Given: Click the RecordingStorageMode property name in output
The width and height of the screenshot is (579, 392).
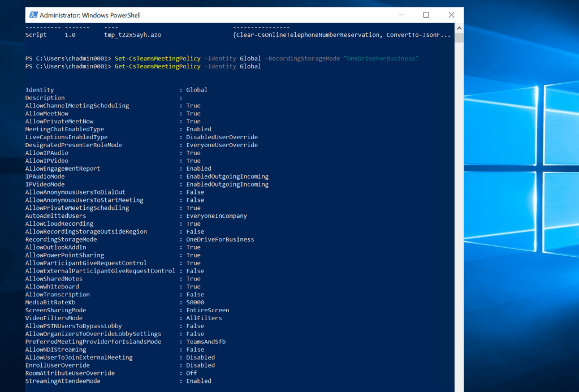Looking at the screenshot, I should click(x=61, y=240).
